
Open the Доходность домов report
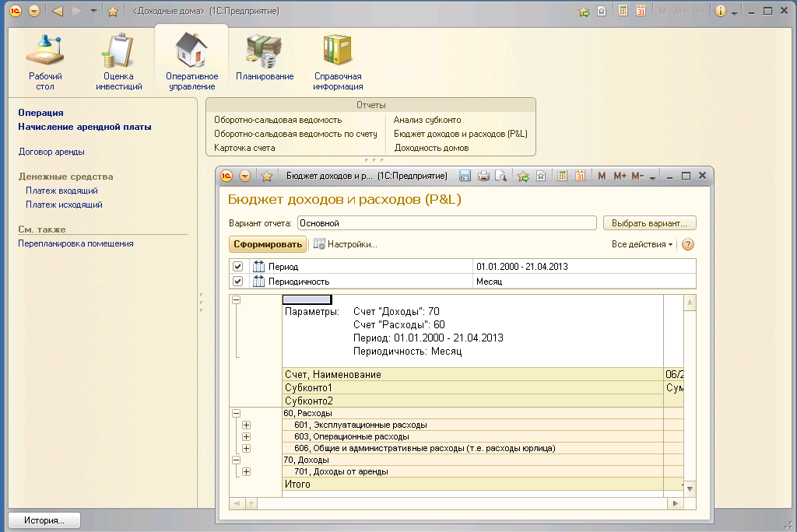431,148
